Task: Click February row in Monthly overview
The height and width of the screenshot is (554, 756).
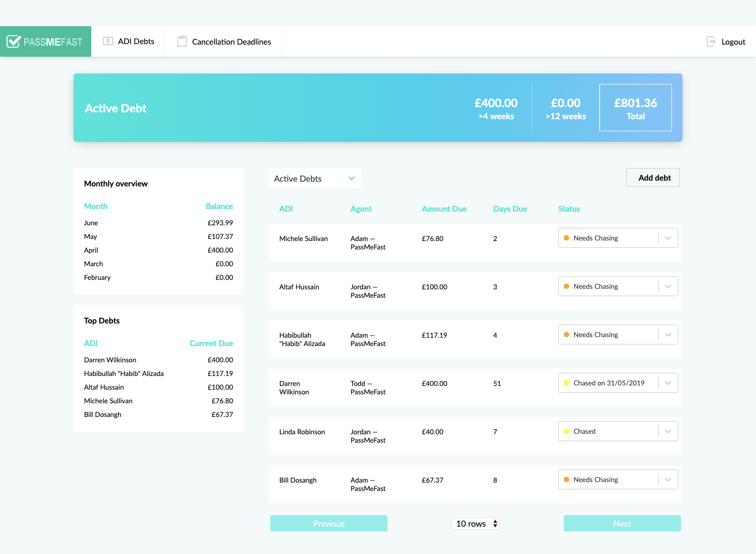Action: point(159,277)
